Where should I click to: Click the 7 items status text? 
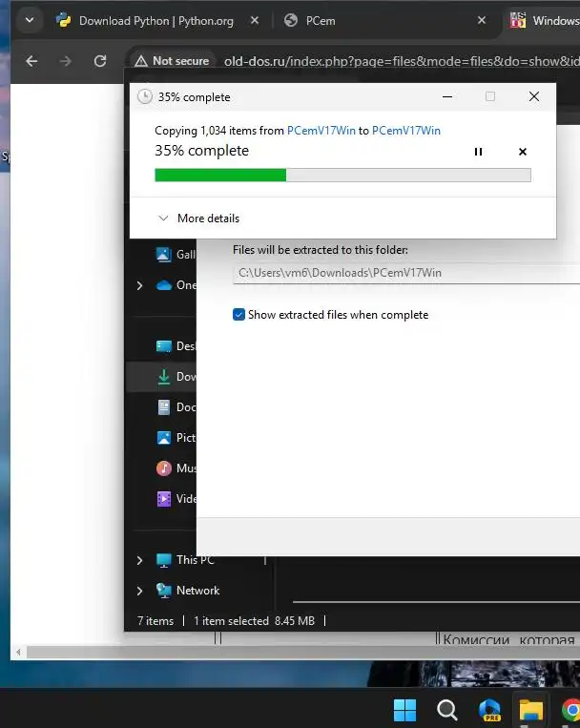(155, 621)
